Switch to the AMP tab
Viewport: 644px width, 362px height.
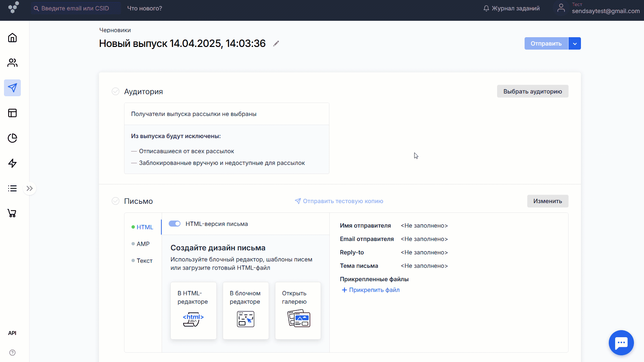click(x=143, y=244)
